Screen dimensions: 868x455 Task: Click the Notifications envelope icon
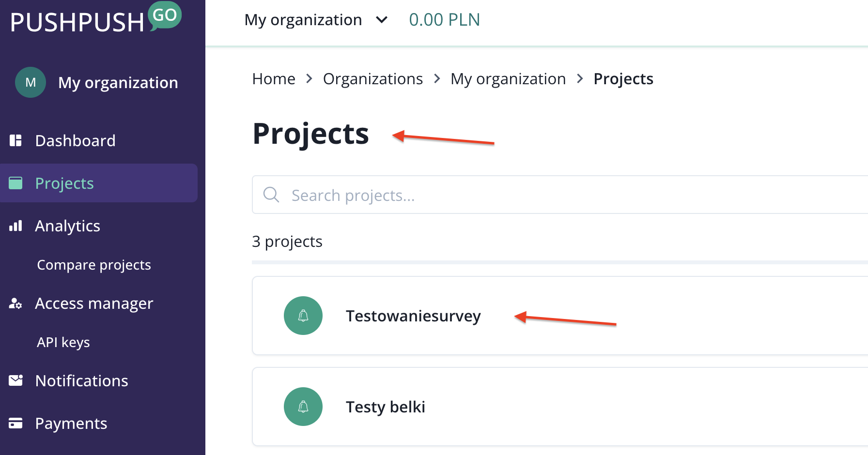pos(15,380)
